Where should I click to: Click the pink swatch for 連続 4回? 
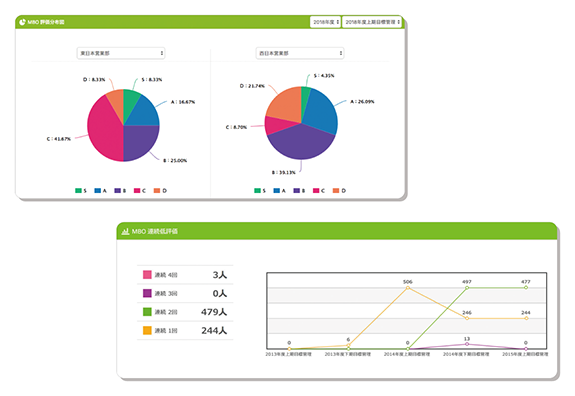pos(147,275)
